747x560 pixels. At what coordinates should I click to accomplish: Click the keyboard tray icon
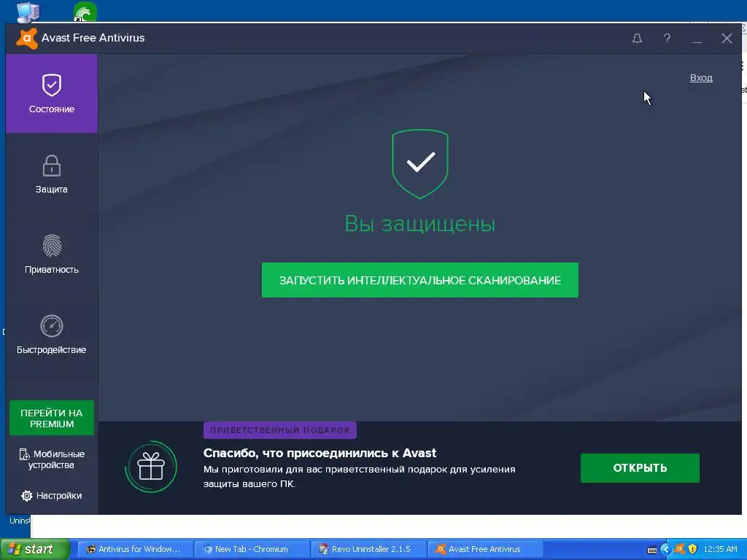pos(652,550)
